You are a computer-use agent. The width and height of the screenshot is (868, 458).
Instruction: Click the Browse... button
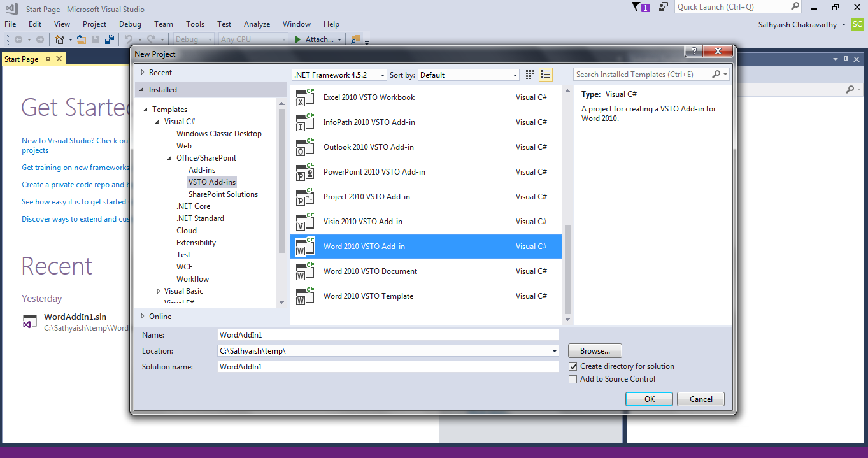click(595, 351)
